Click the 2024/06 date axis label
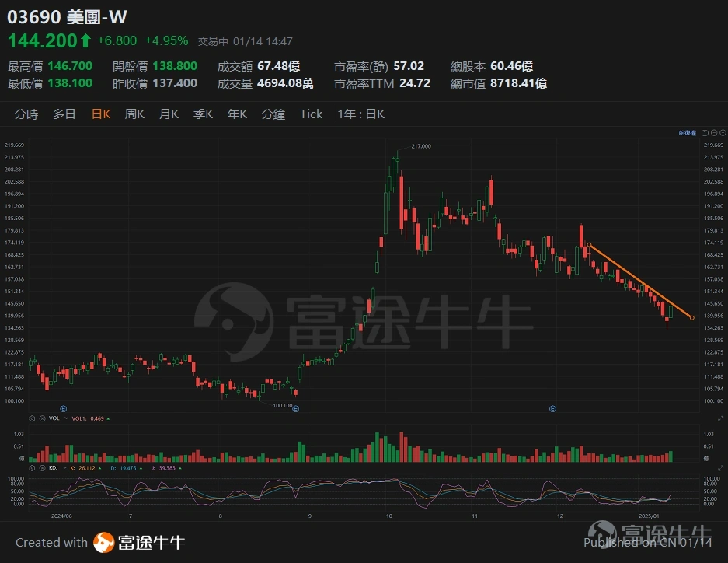This screenshot has height=563, width=728. coord(61,516)
